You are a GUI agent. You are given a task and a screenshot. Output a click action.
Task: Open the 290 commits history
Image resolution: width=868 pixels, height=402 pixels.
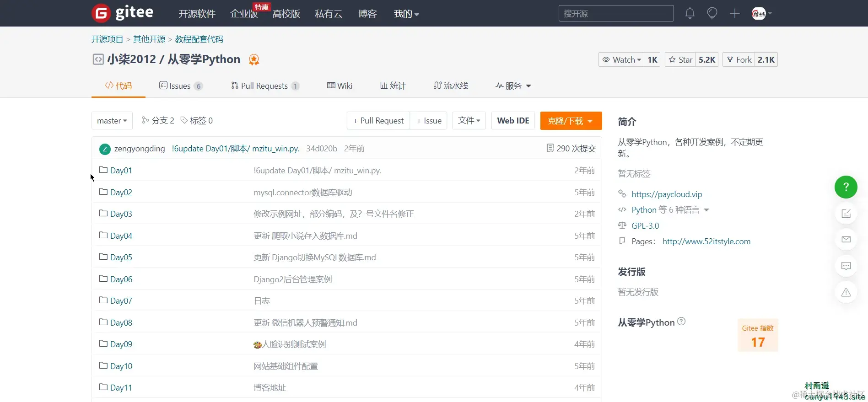[x=571, y=149]
